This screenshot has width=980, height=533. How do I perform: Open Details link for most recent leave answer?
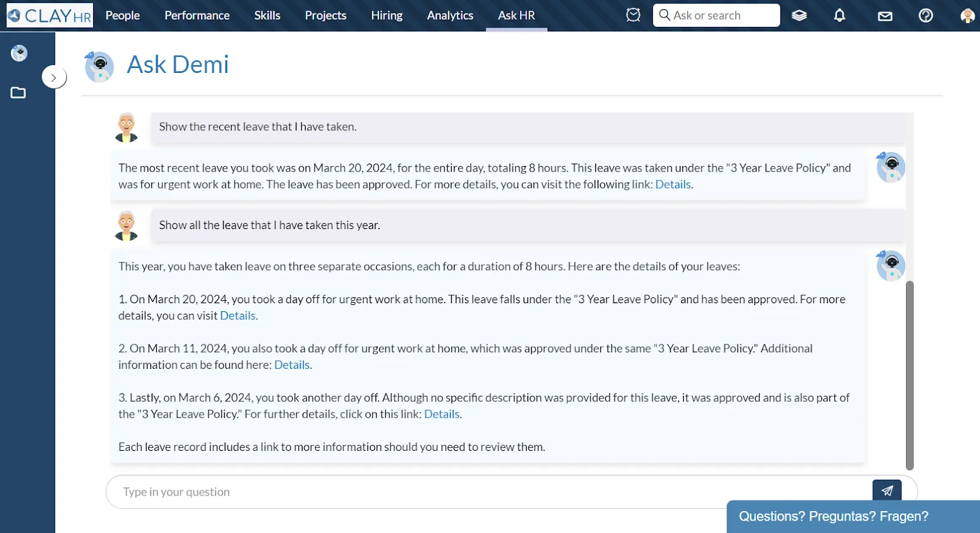(x=673, y=184)
